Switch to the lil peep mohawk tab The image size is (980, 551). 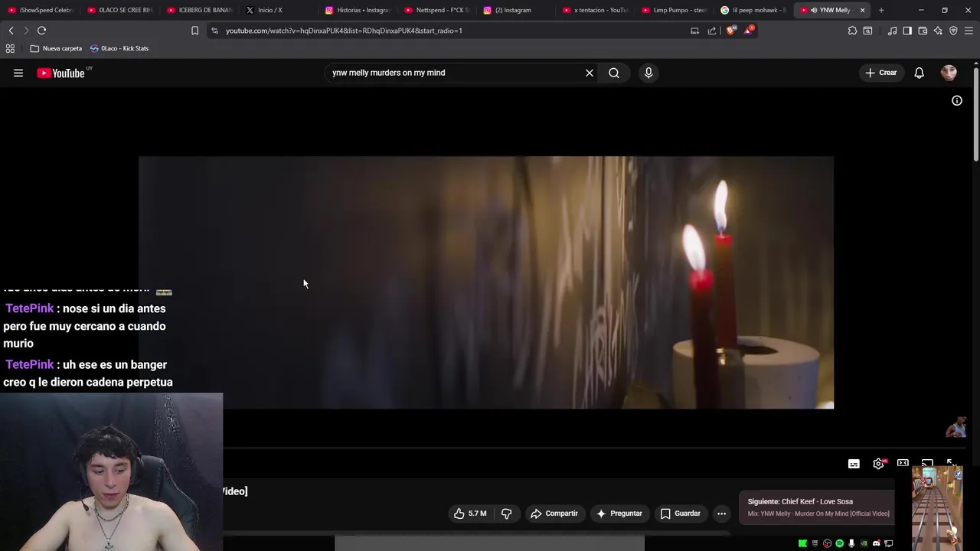(753, 10)
